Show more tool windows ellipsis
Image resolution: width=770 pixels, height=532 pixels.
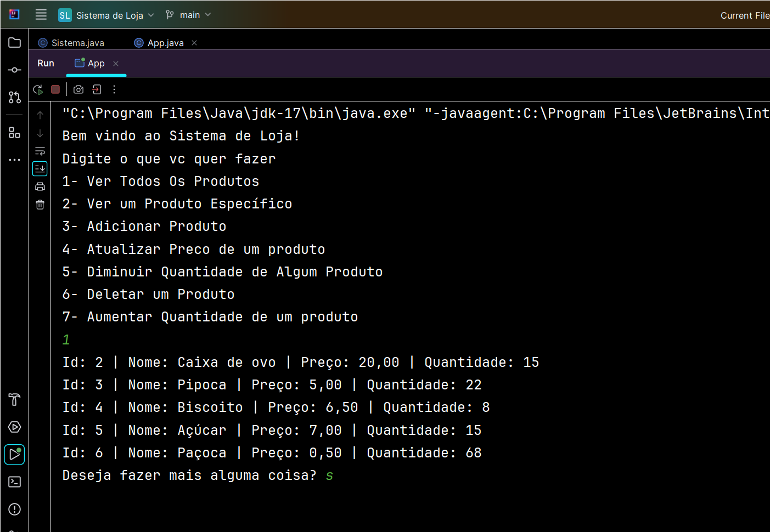pos(15,160)
